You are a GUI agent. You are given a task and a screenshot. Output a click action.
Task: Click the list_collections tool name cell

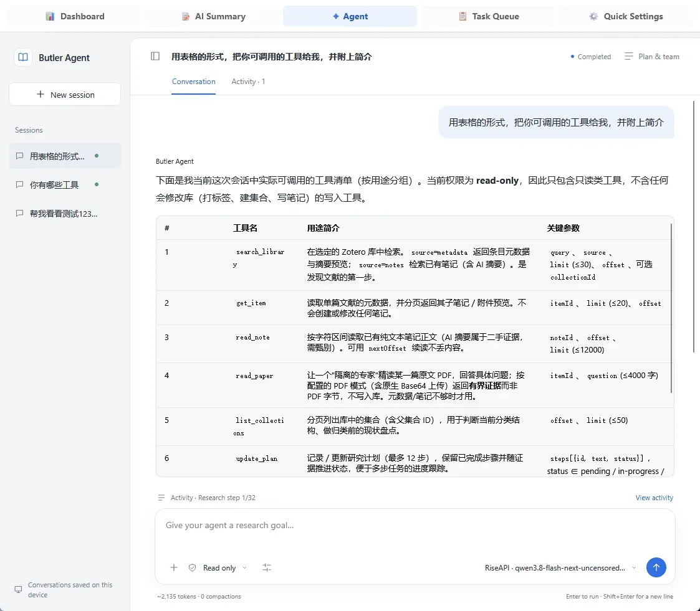click(259, 427)
